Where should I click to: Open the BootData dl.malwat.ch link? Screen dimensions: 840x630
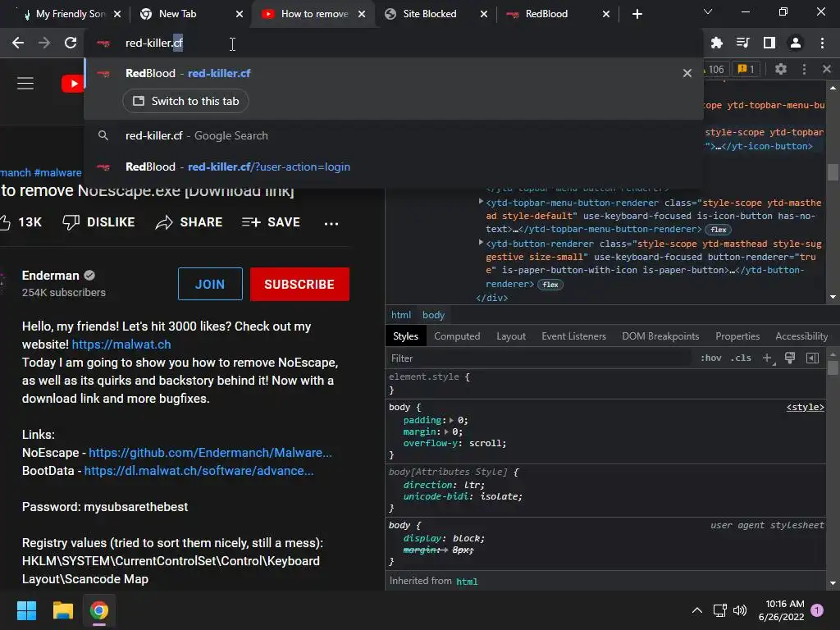point(199,471)
